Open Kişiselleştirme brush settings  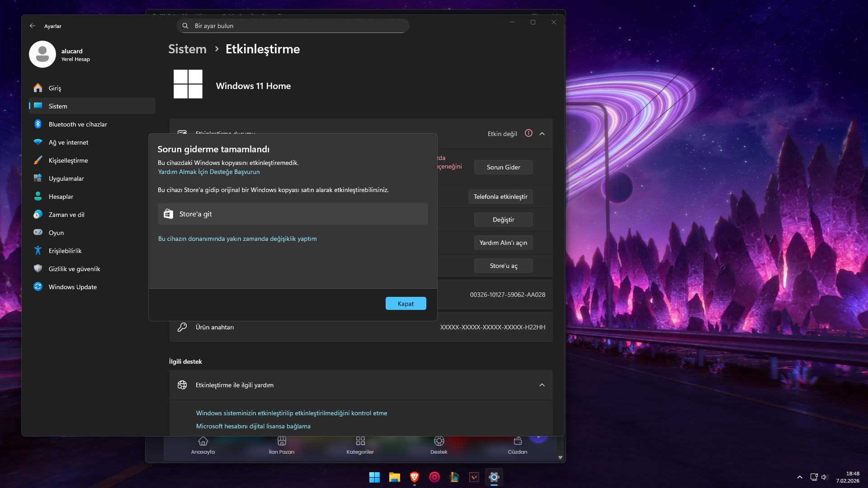[92, 160]
